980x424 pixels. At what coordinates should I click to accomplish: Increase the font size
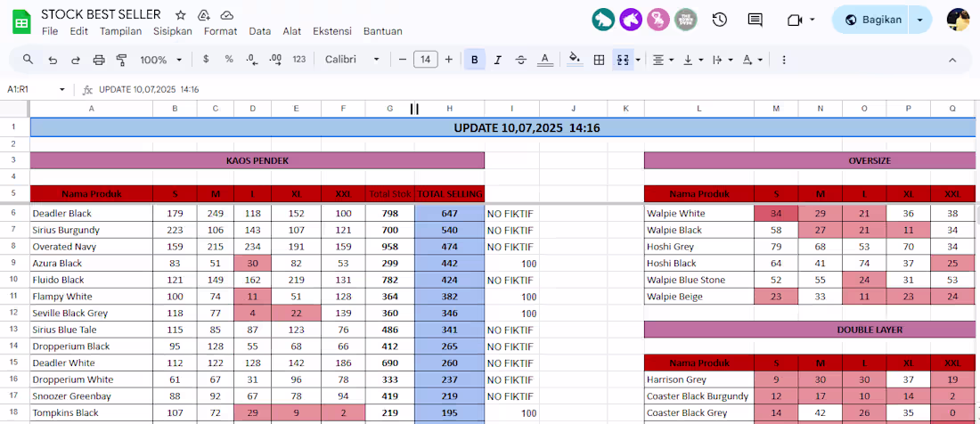point(449,60)
